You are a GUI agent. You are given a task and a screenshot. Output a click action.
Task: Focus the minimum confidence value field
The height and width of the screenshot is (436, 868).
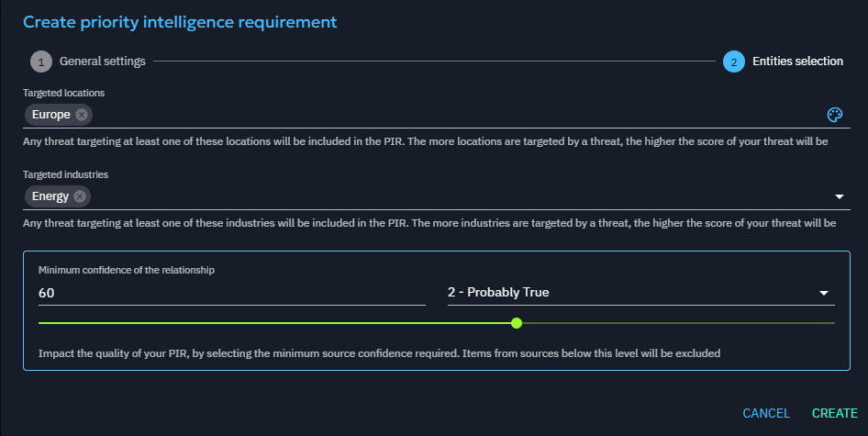point(231,293)
